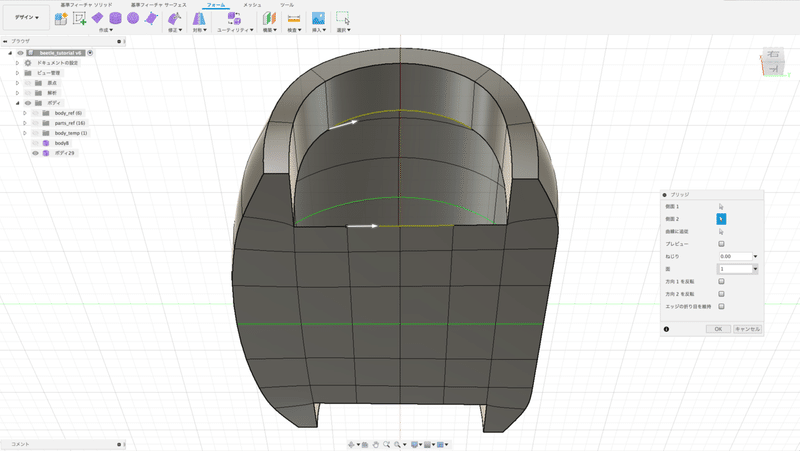Click the twist (ねじり) value input field
The width and height of the screenshot is (800, 451).
pos(734,256)
